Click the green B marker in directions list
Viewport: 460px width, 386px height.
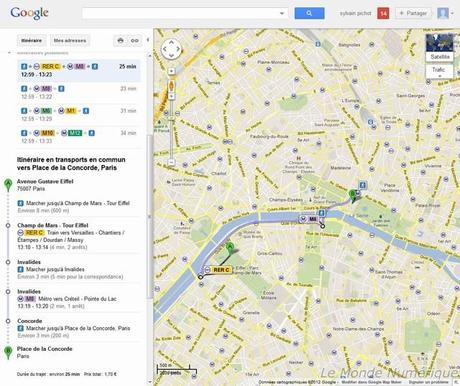tap(8, 352)
